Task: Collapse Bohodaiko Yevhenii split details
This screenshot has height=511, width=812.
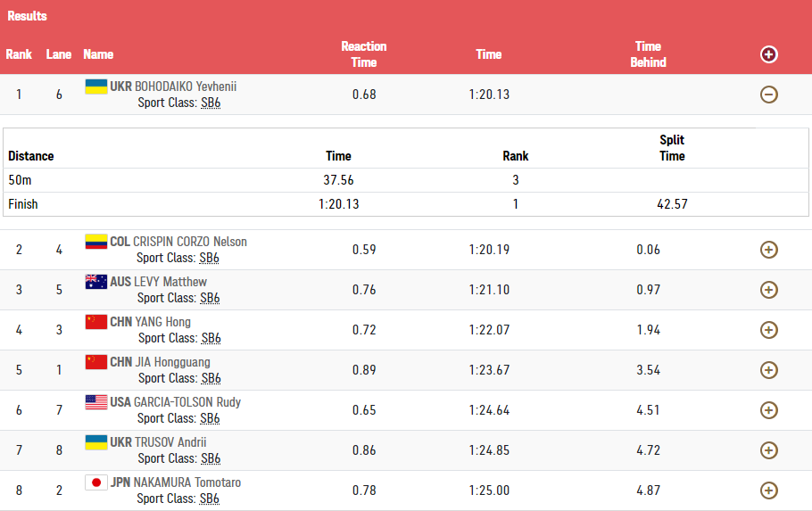Action: [x=768, y=95]
